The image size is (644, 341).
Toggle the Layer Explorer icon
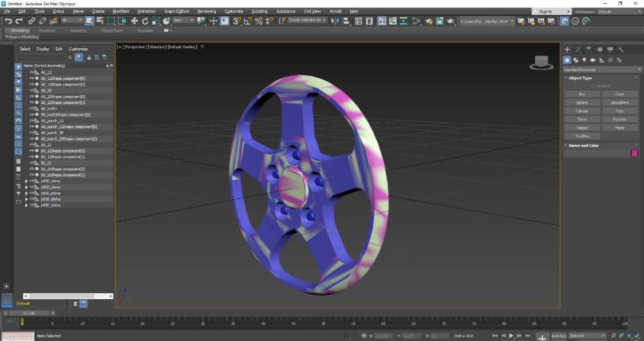(369, 21)
